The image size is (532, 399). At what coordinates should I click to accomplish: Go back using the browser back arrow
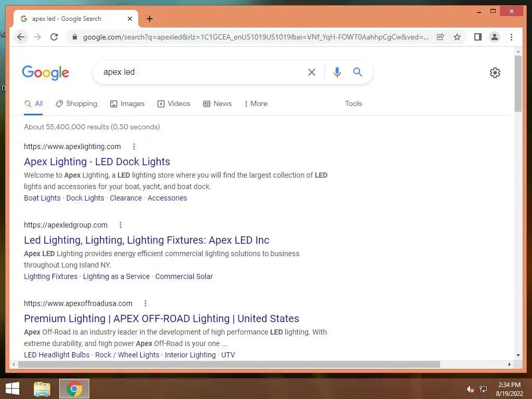pyautogui.click(x=21, y=37)
